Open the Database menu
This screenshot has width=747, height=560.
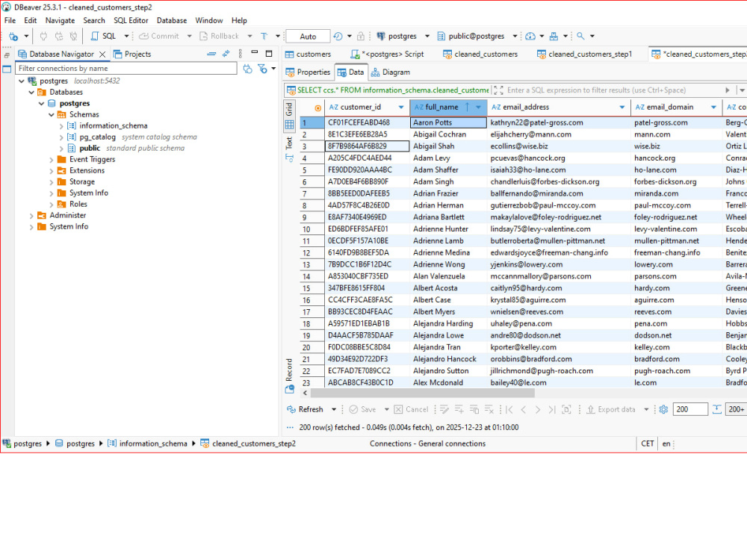click(172, 20)
